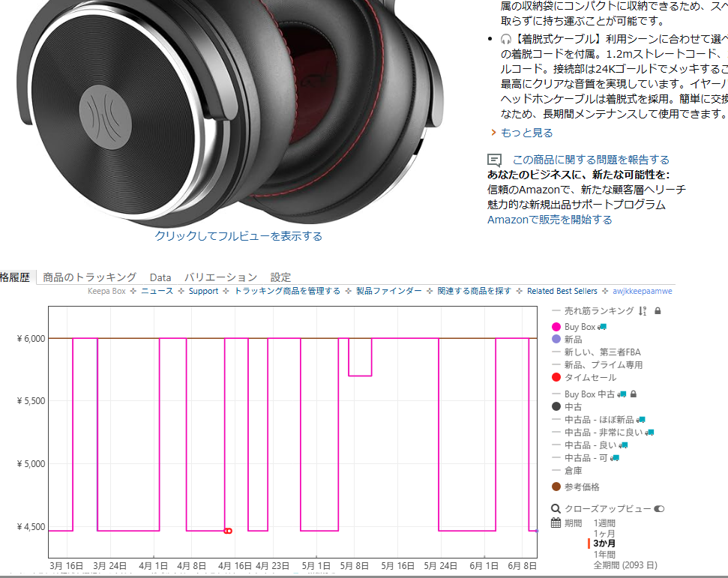Click クリックしてフルビューを表示する link

[x=238, y=236]
